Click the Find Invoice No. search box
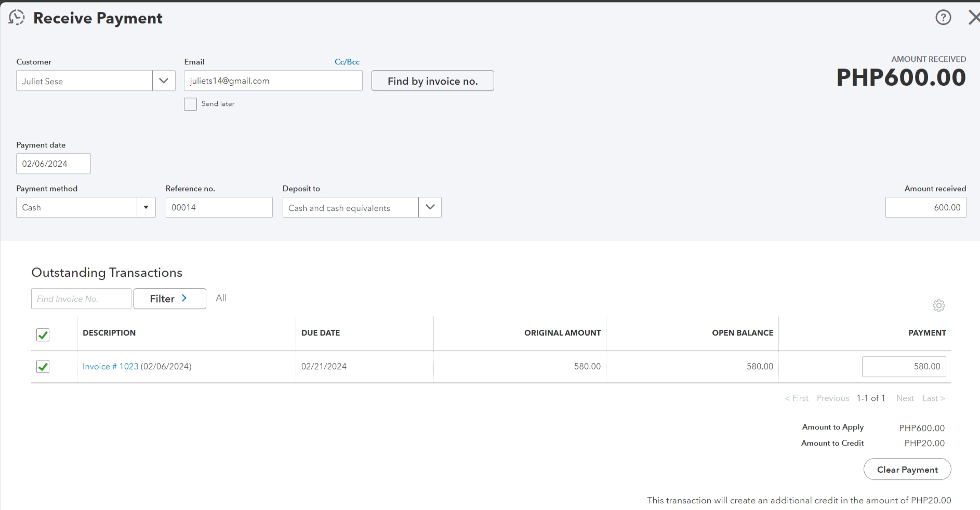 click(81, 299)
